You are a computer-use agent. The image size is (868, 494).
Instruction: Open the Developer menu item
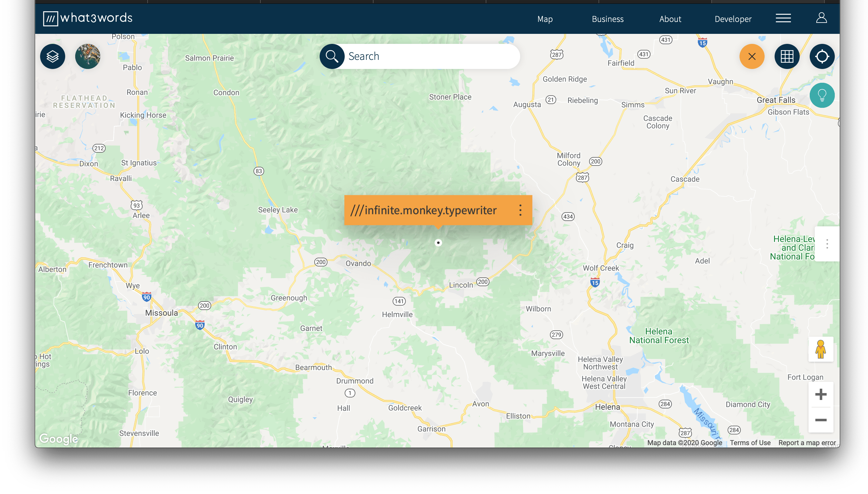[733, 19]
